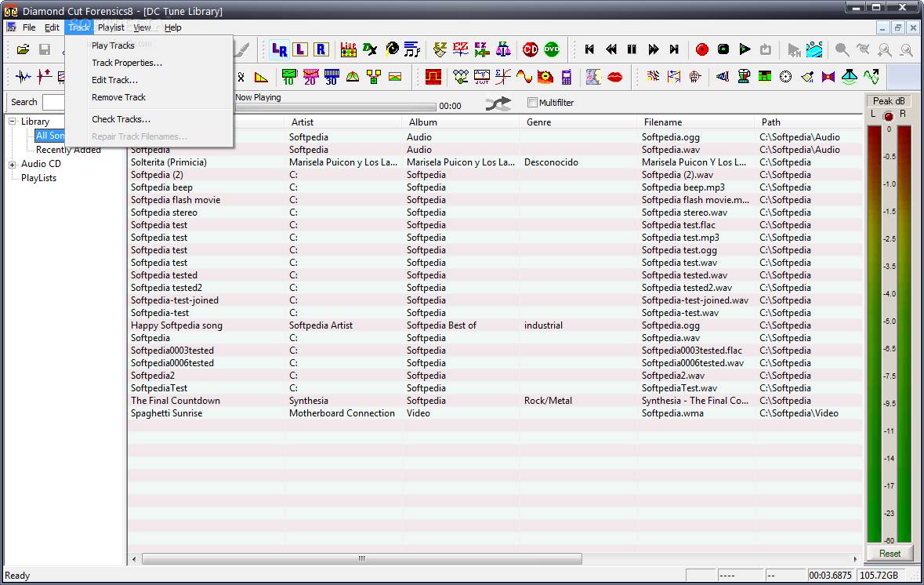Image resolution: width=924 pixels, height=585 pixels.
Task: Click the EZ balance scales icon
Action: (x=503, y=49)
